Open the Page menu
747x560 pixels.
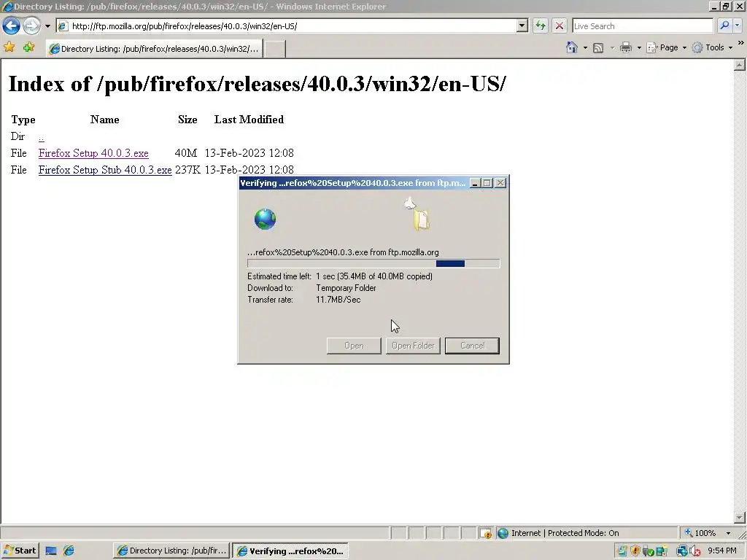click(667, 47)
